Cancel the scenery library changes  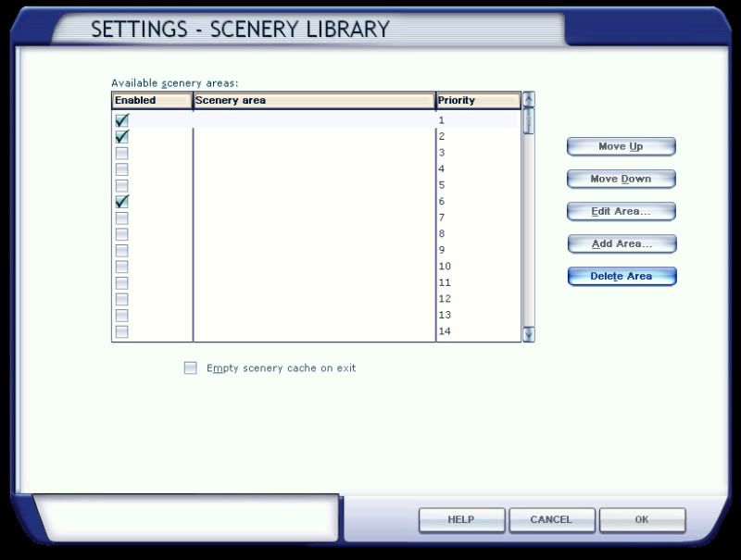551,519
